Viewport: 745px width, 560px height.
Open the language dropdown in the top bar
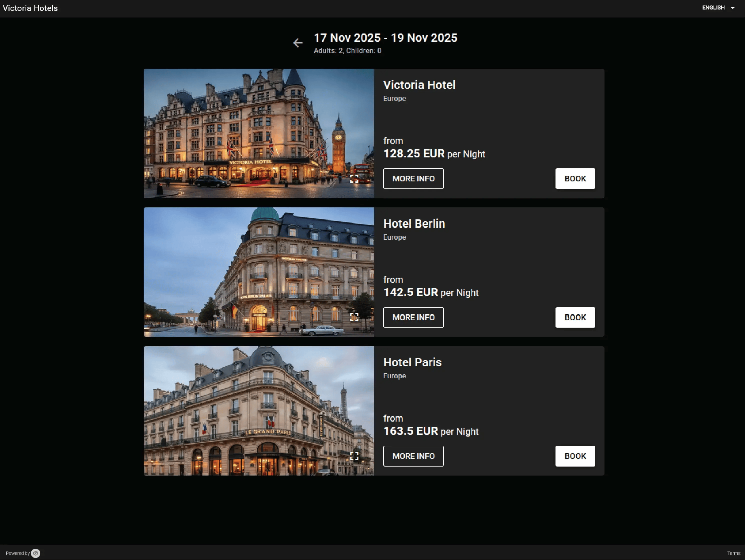tap(717, 7)
